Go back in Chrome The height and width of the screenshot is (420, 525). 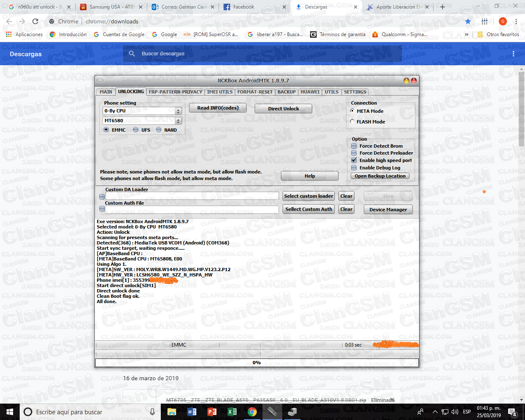click(9, 21)
